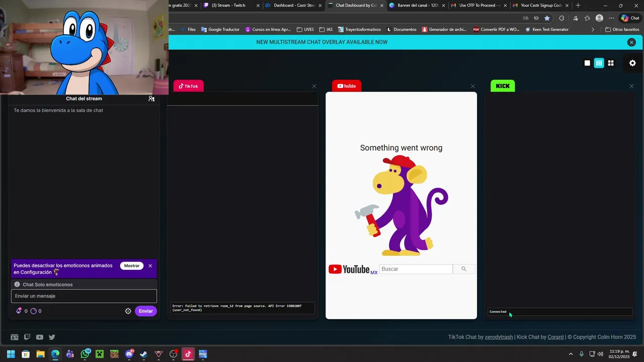Open the TikTok app in taskbar

point(188,354)
